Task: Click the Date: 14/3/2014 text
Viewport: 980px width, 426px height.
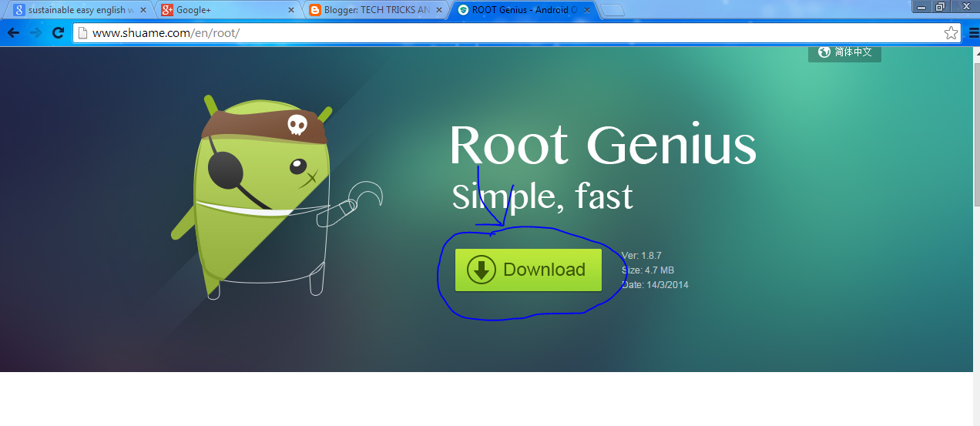Action: click(655, 284)
